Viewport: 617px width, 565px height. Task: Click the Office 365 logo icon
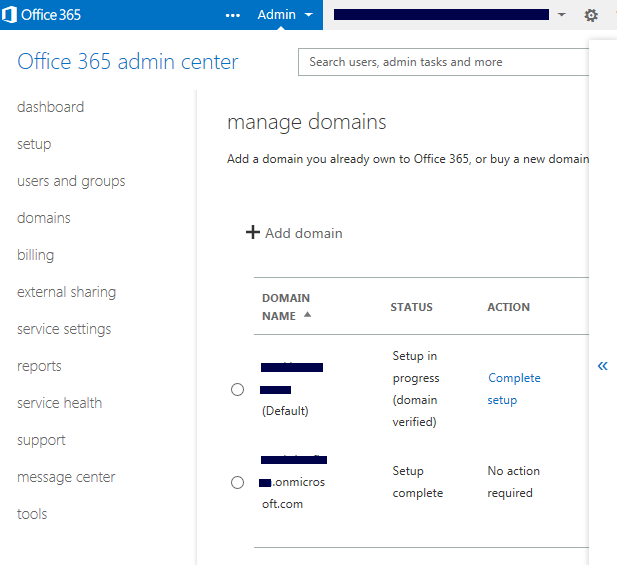point(9,15)
